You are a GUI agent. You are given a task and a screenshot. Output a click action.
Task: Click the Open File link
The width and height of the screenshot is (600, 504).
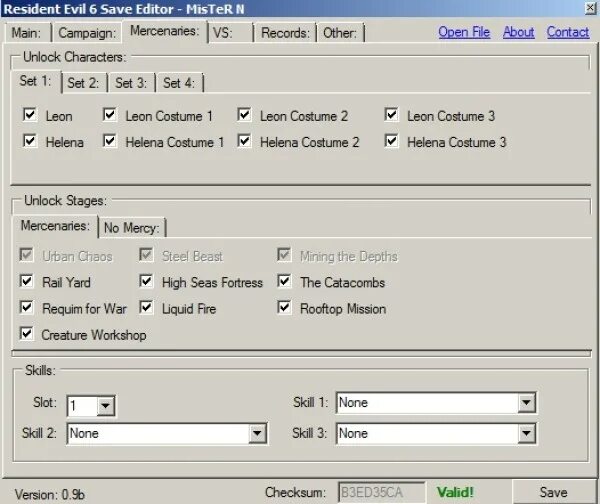pyautogui.click(x=464, y=32)
